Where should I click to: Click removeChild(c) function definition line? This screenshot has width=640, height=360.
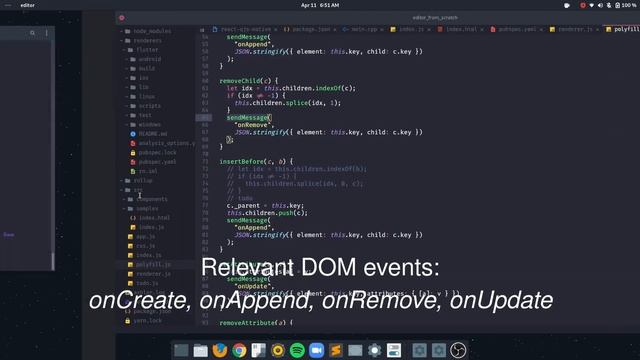click(x=249, y=81)
